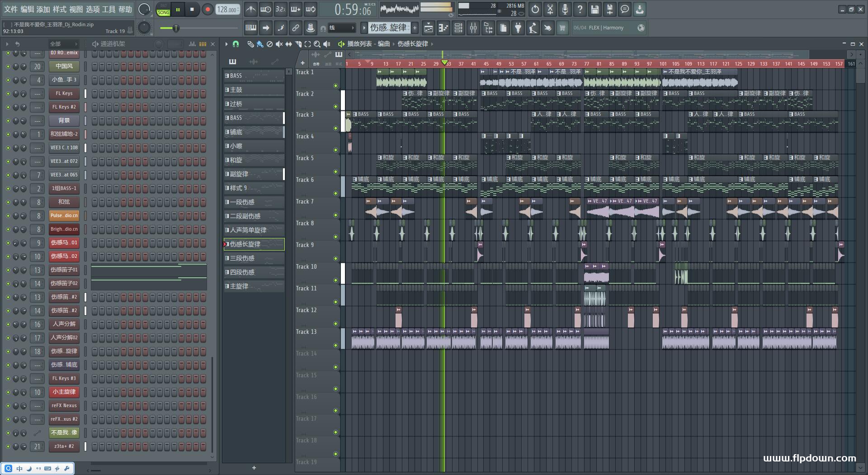Toggle mute LED for 和弦 channel

(x=8, y=202)
